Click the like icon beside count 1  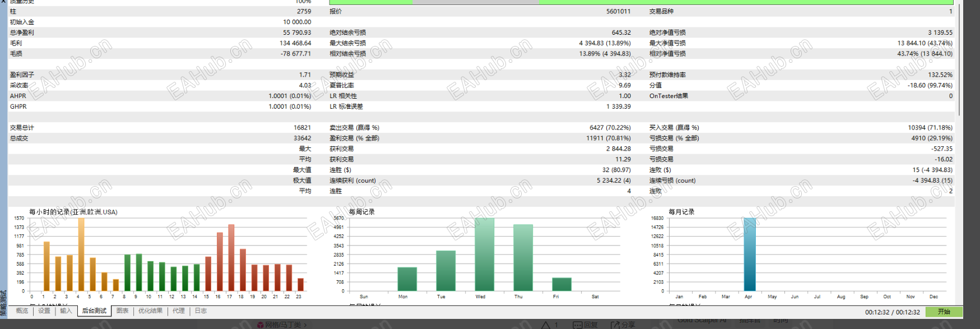coord(546,325)
